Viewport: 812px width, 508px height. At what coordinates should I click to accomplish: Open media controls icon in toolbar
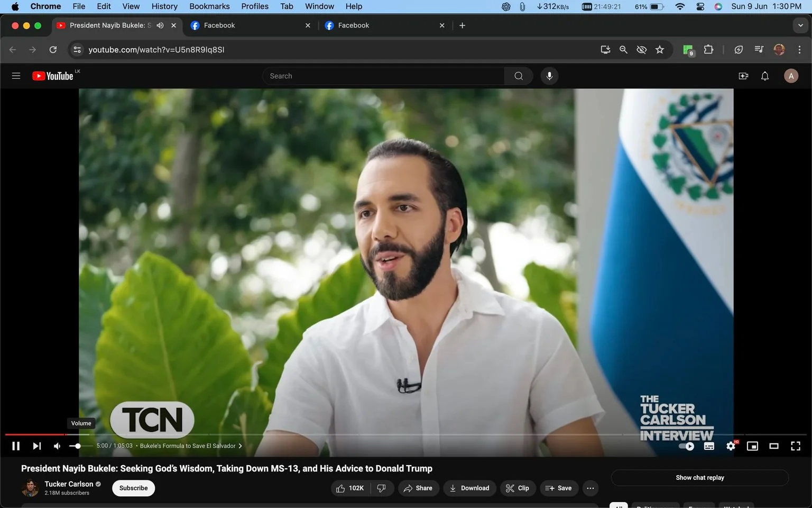click(759, 49)
